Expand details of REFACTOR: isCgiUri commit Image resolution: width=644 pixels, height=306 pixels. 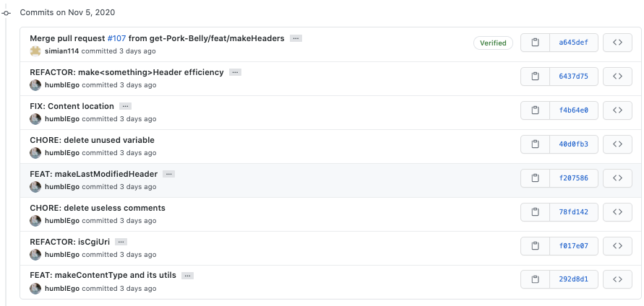pos(121,242)
